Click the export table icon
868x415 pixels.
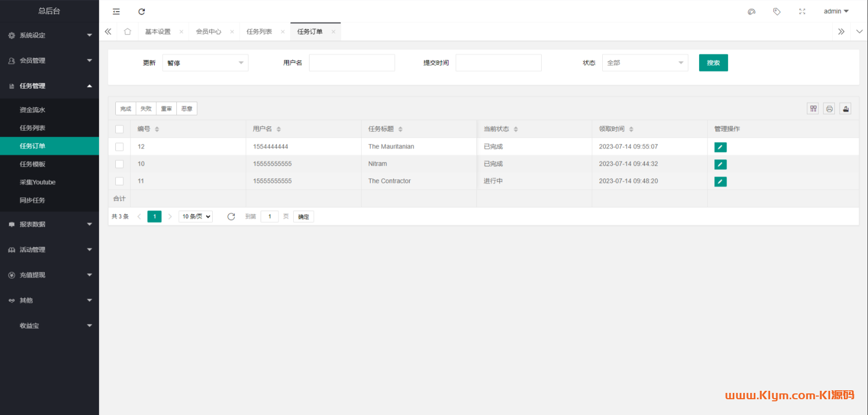845,109
